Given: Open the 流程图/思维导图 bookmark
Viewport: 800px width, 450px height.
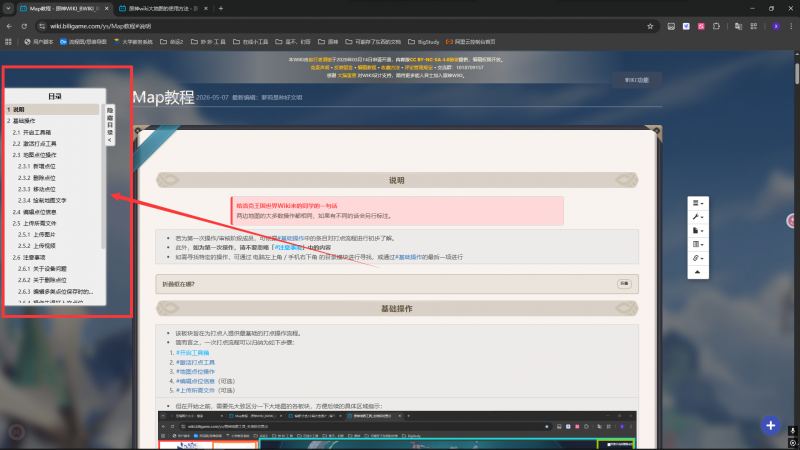Looking at the screenshot, I should (x=83, y=42).
